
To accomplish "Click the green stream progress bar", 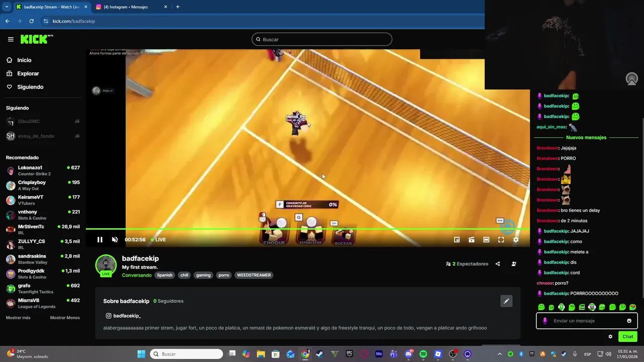I will coord(307,229).
